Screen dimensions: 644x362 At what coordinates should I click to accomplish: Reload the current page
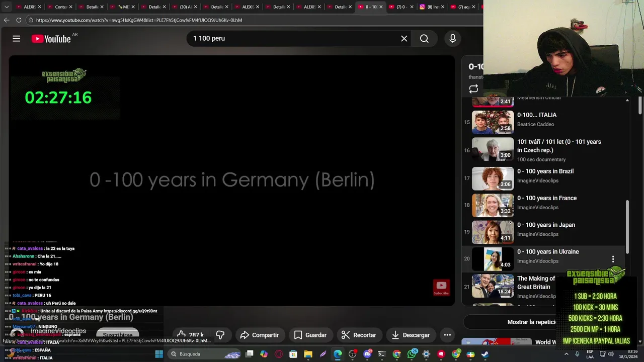coord(19,20)
